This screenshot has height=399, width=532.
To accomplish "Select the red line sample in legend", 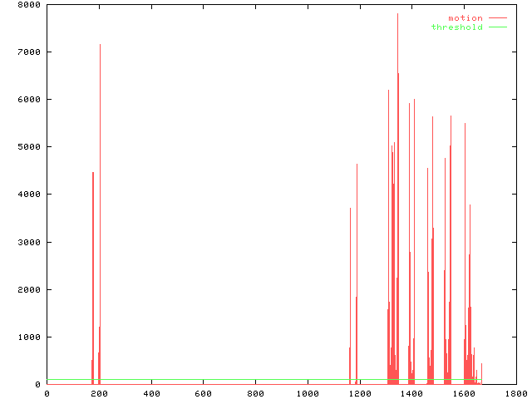I will 498,17.
